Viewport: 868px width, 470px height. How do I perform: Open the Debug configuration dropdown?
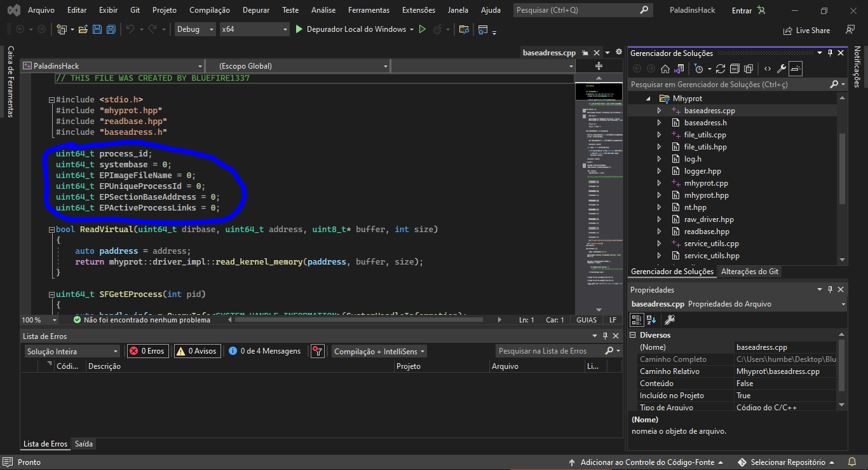(x=196, y=29)
